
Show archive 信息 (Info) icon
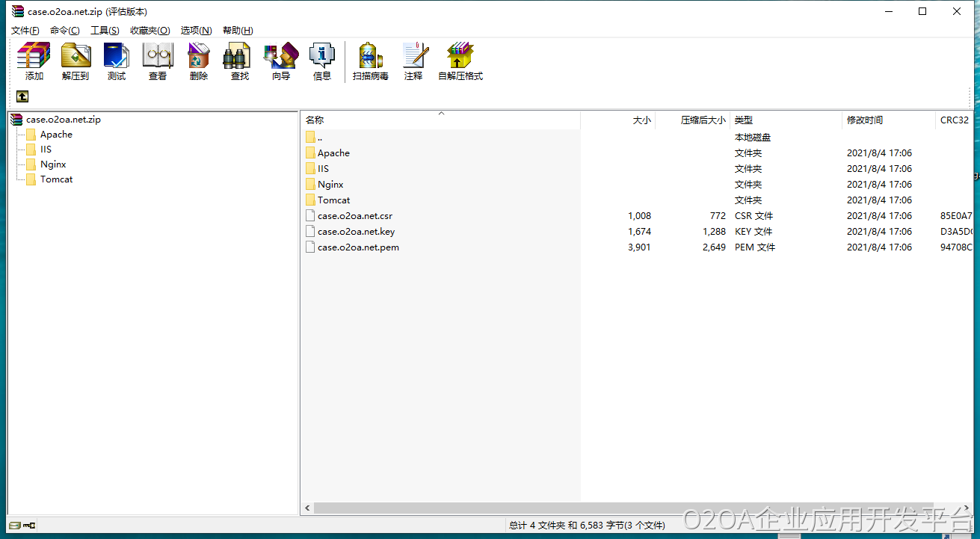click(x=321, y=61)
